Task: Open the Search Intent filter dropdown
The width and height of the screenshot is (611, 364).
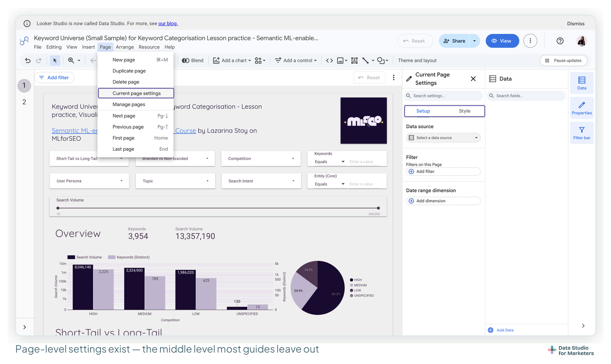Action: 261,181
